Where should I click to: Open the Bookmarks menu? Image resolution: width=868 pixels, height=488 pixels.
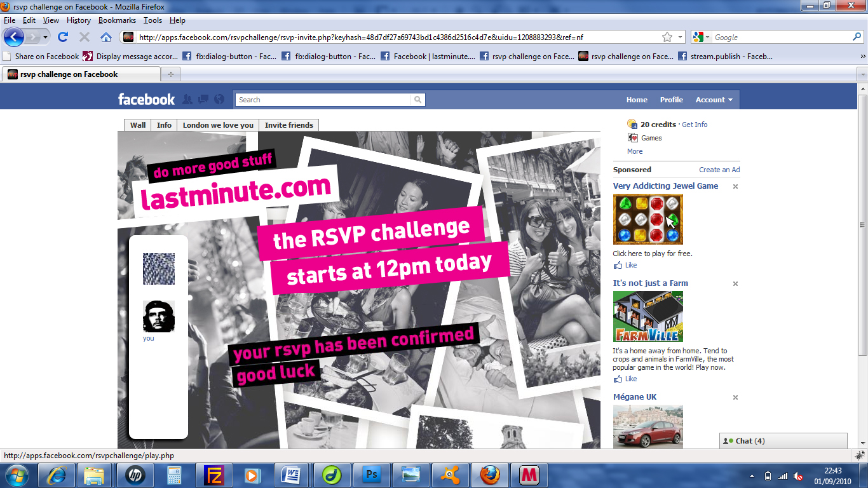pyautogui.click(x=117, y=20)
